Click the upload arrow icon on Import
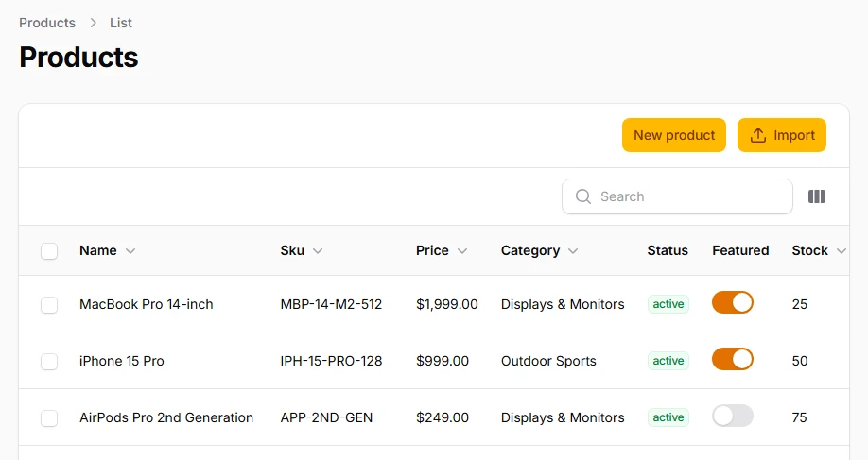 pyautogui.click(x=757, y=135)
